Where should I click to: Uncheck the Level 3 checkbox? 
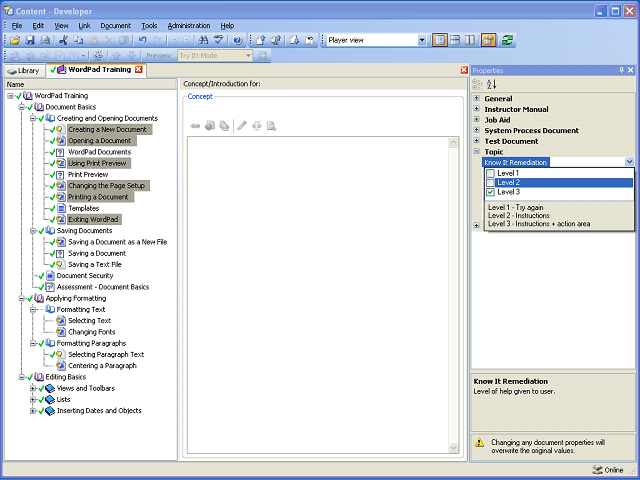click(491, 192)
